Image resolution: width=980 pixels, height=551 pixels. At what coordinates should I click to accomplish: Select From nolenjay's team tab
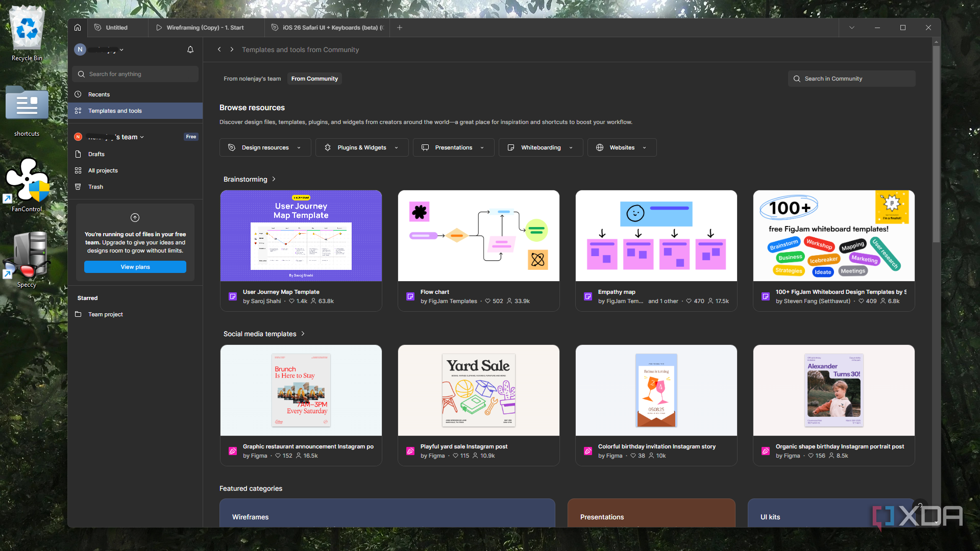(252, 79)
